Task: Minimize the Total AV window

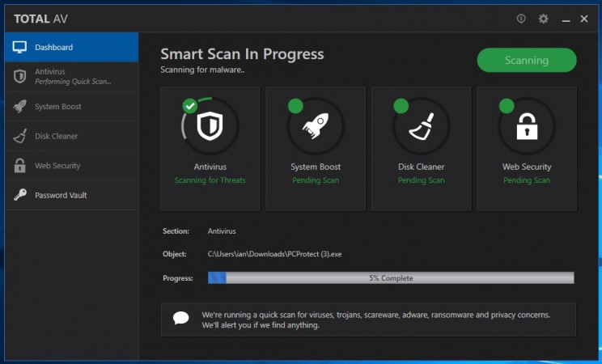Action: point(566,20)
